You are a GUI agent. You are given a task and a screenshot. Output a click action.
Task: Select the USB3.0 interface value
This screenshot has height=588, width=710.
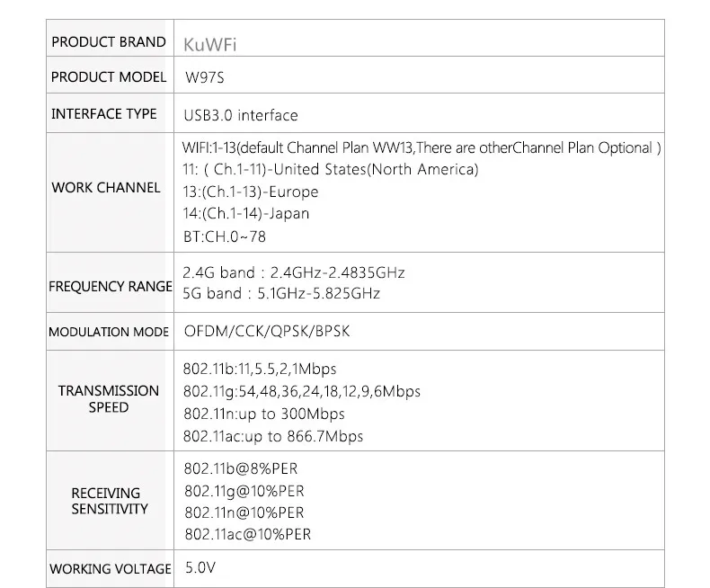241,115
